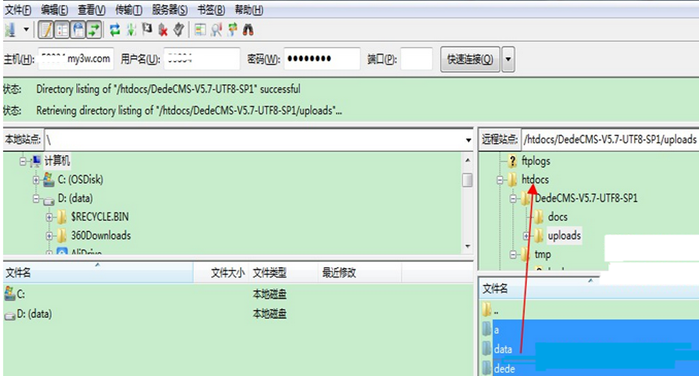The width and height of the screenshot is (699, 376).
Task: Collapse the 计算机 tree node
Action: [x=23, y=161]
